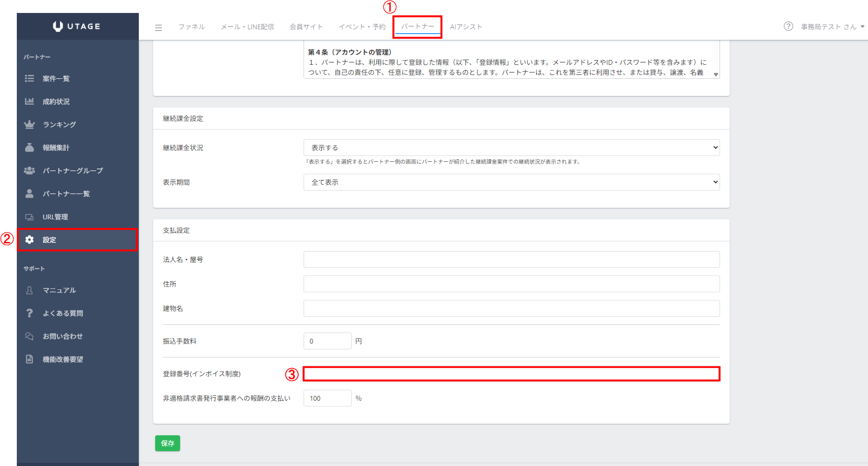Viewport: 868px width, 466px height.
Task: Click the 振込手数料 amount field
Action: [327, 341]
